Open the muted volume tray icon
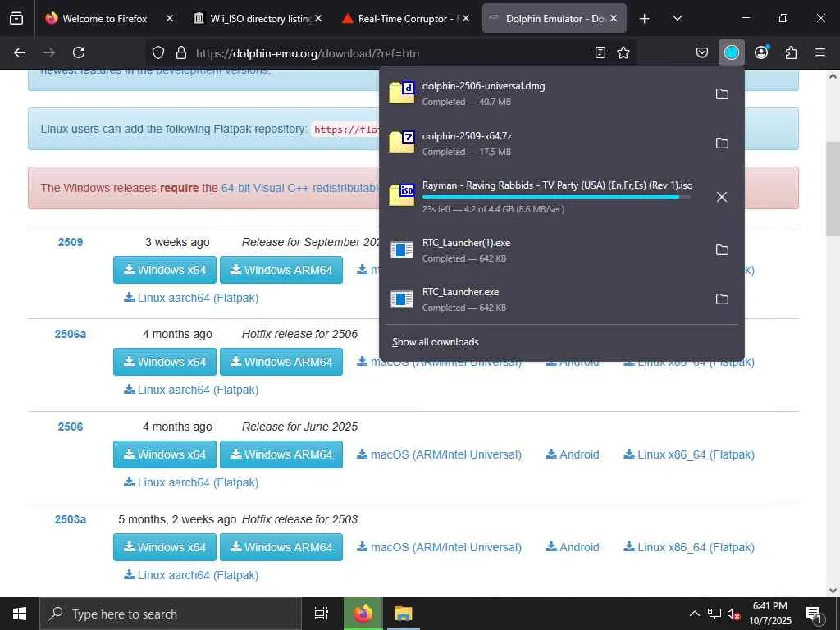840x630 pixels. (734, 614)
